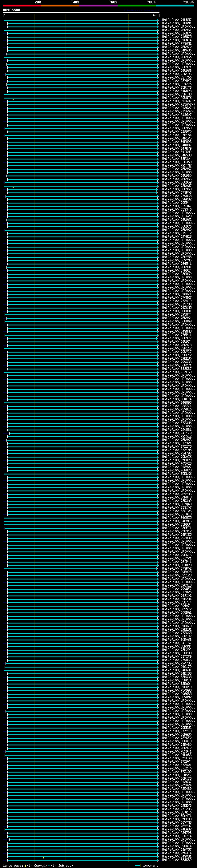Screen dimensions: 197x868
Task: Select hit label UniRef100_A9UNT6
Action: tap(177, 98)
